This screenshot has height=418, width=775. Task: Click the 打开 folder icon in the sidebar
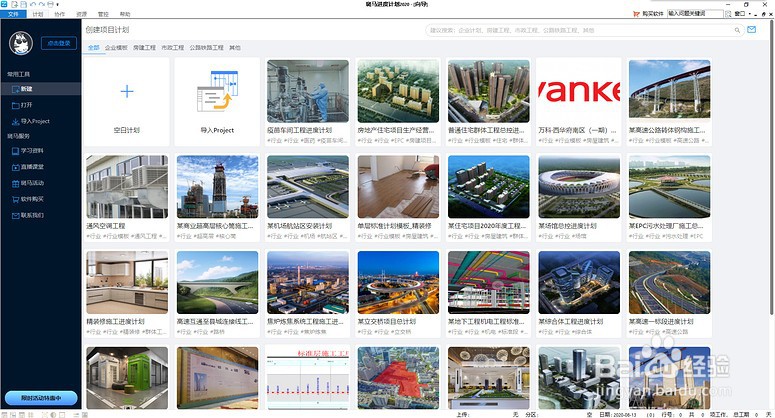(15, 105)
